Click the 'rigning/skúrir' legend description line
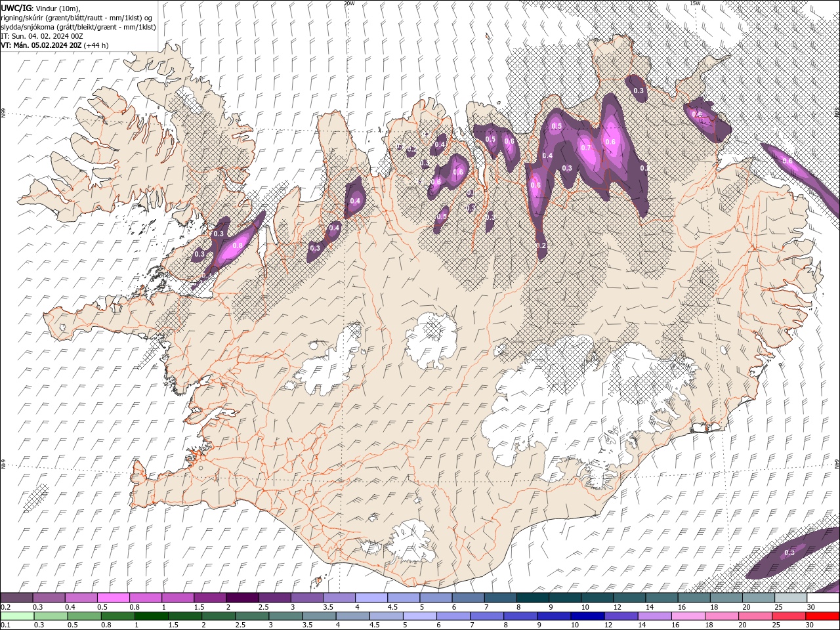840x630 pixels. pyautogui.click(x=77, y=17)
